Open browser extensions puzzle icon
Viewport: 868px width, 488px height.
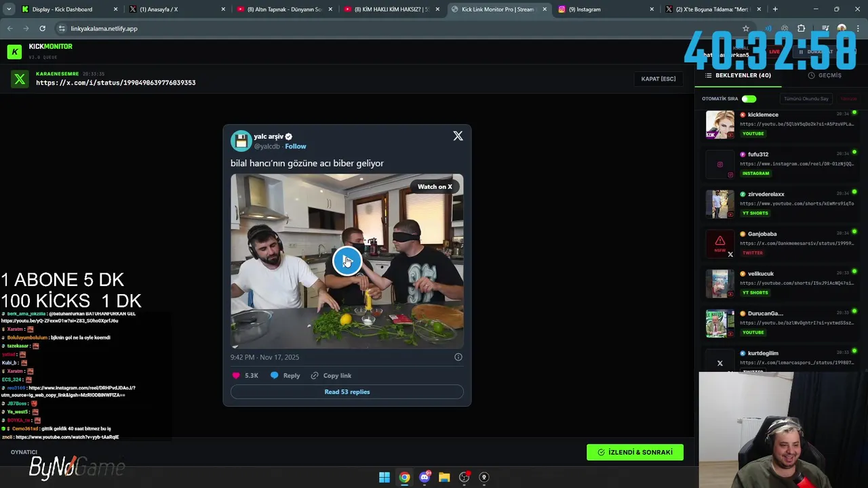click(x=802, y=28)
